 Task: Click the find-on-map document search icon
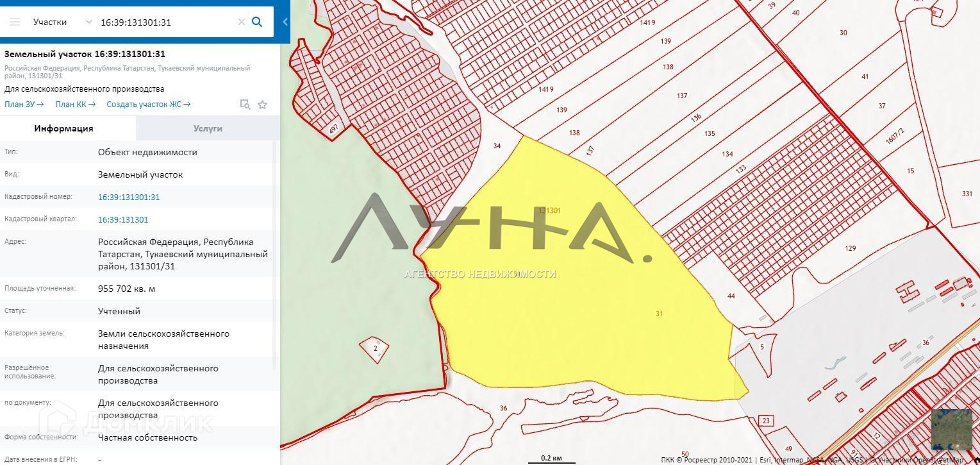click(245, 105)
